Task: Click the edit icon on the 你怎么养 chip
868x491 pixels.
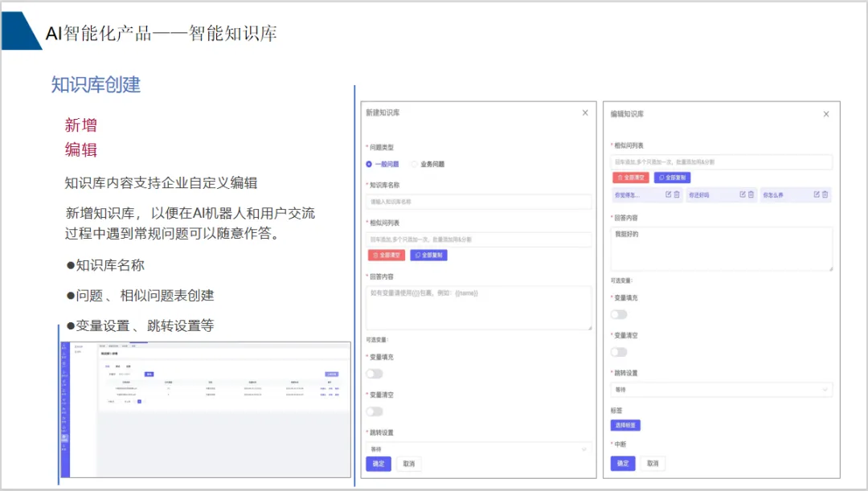Action: pos(817,194)
